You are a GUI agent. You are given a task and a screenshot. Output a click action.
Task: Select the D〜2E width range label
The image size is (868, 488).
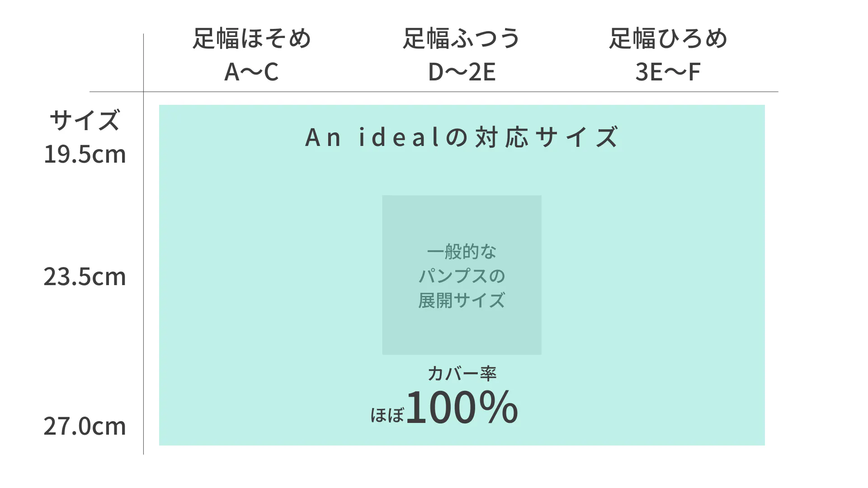pyautogui.click(x=462, y=72)
